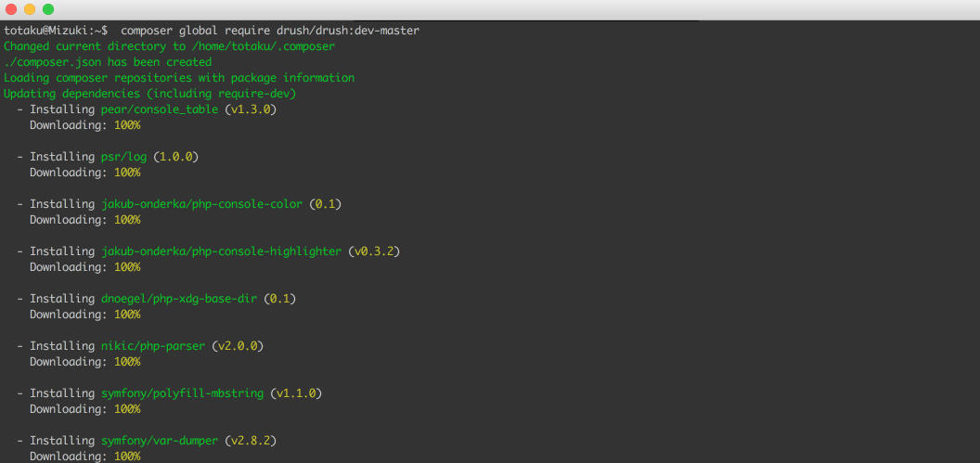
Task: Click the green zoom window button
Action: pyautogui.click(x=48, y=9)
